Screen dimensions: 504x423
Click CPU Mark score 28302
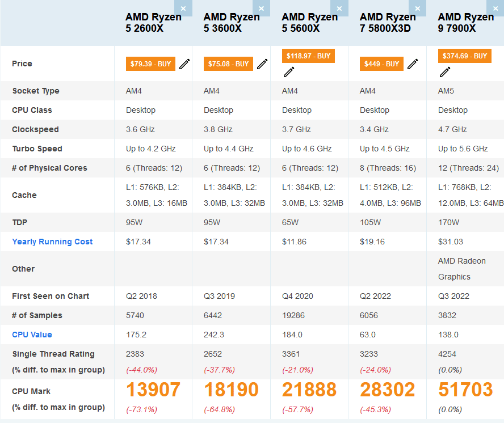click(x=388, y=390)
